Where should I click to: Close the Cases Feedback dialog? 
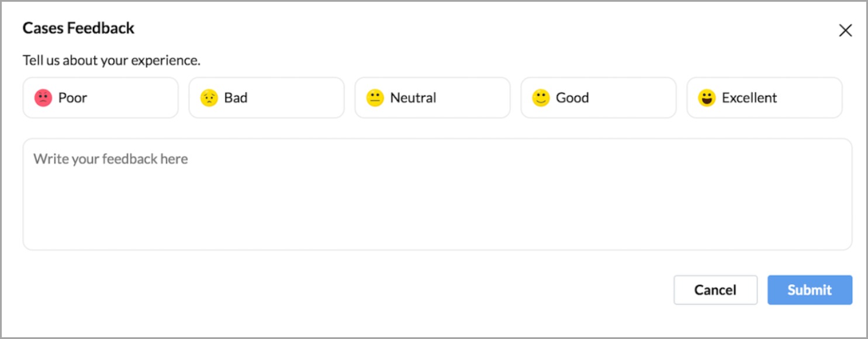click(x=845, y=31)
